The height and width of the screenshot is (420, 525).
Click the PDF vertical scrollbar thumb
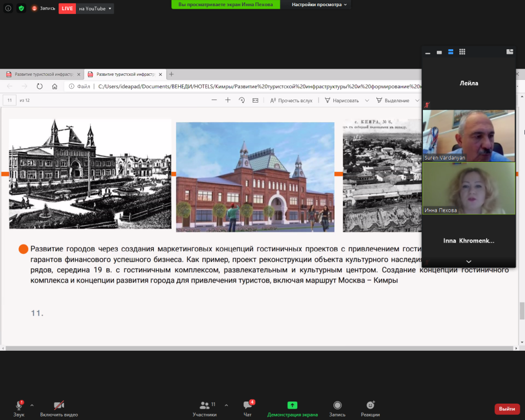click(x=522, y=310)
